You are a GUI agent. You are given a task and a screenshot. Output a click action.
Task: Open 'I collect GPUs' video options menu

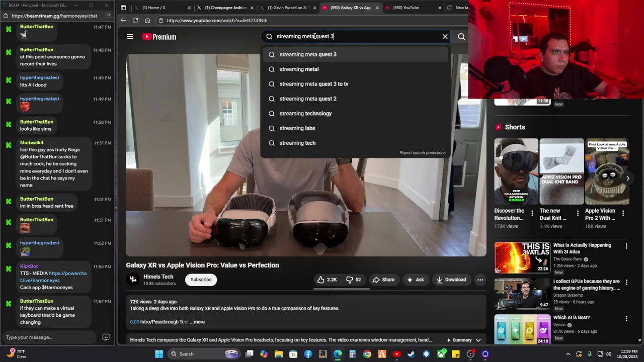[x=626, y=282]
